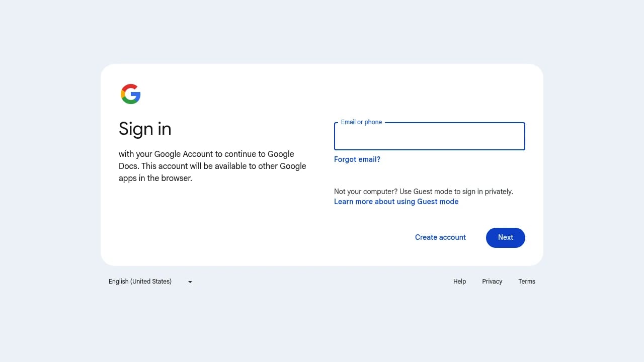Click the Google logo icon
This screenshot has width=644, height=362.
[131, 94]
